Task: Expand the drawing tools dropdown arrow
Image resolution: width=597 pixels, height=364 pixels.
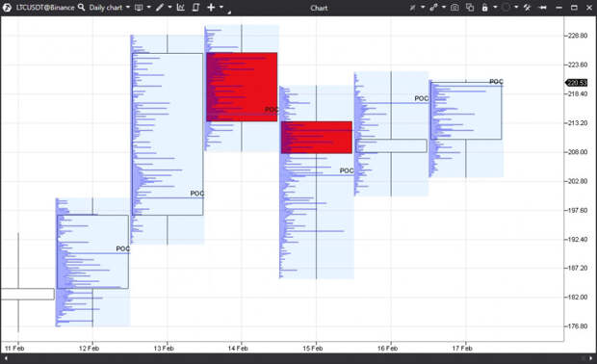Action: point(169,8)
